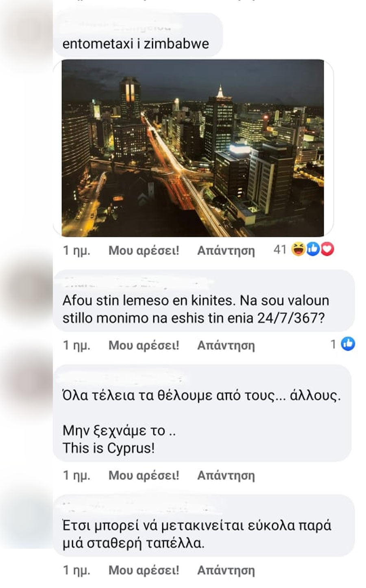The image size is (366, 588).
Task: Click the red heart reaction icon
Action: (x=327, y=250)
